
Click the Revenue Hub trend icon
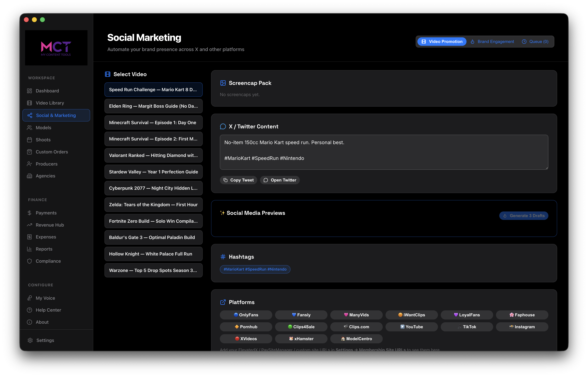tap(30, 225)
